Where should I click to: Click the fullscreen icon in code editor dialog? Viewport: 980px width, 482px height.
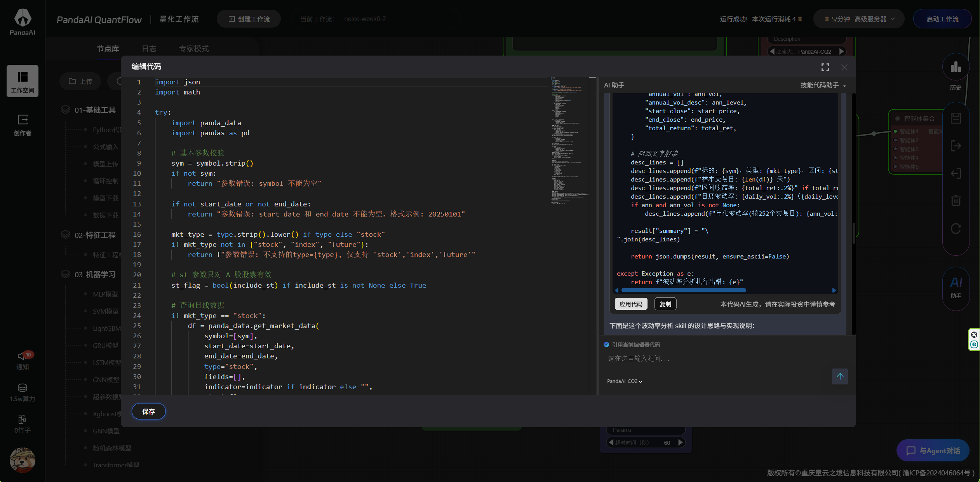coord(825,67)
